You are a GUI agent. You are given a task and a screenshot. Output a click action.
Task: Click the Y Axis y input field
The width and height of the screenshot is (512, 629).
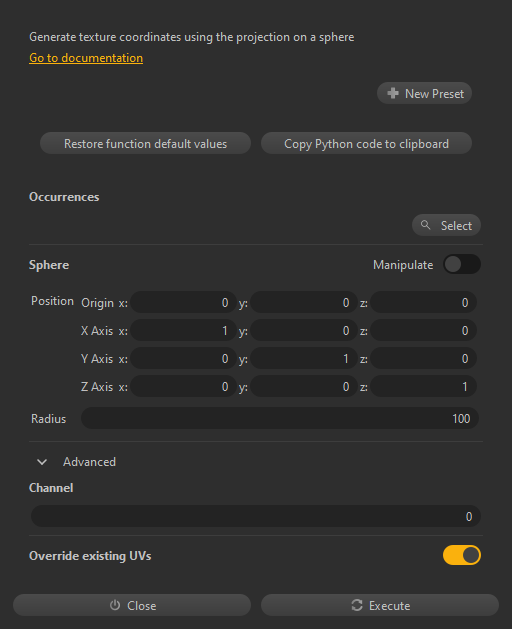click(x=304, y=359)
